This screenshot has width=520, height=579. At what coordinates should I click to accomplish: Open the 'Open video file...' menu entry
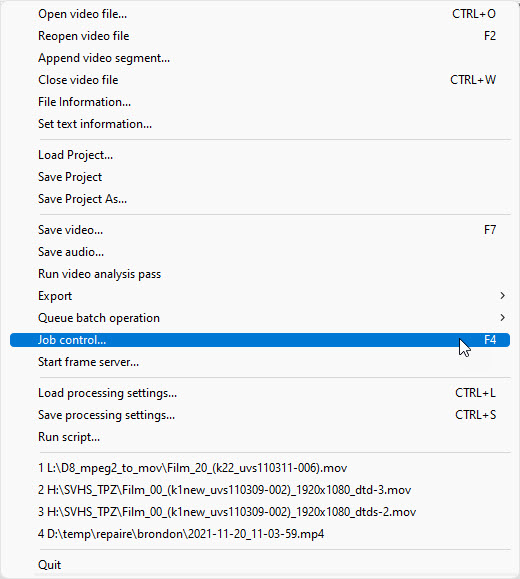260,14
